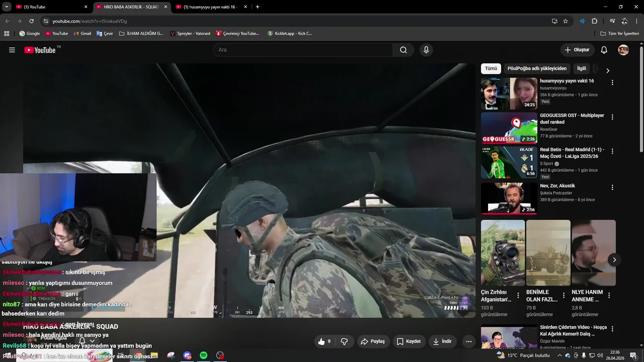This screenshot has height=362, width=644.
Task: Activate voice search microphone
Action: [426, 50]
